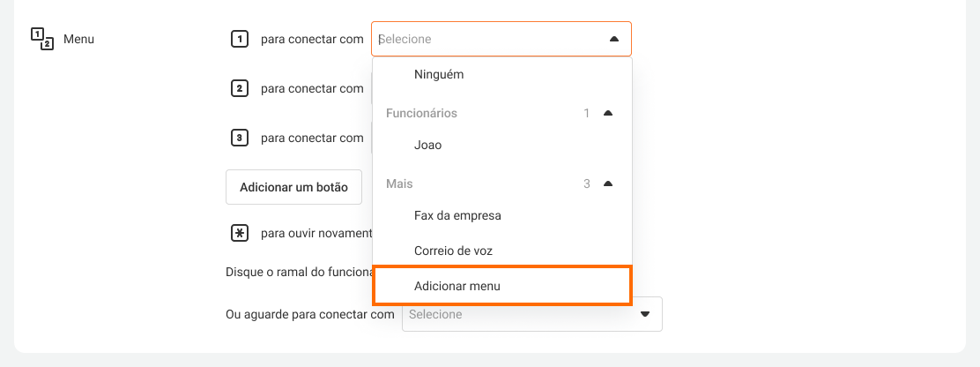The width and height of the screenshot is (980, 367).
Task: Collapse the Funcionários group
Action: click(x=607, y=113)
